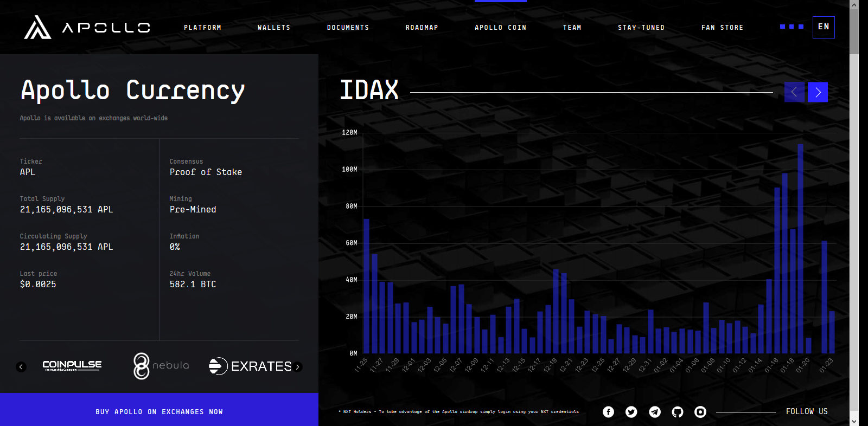Go to the Team section

click(x=572, y=28)
